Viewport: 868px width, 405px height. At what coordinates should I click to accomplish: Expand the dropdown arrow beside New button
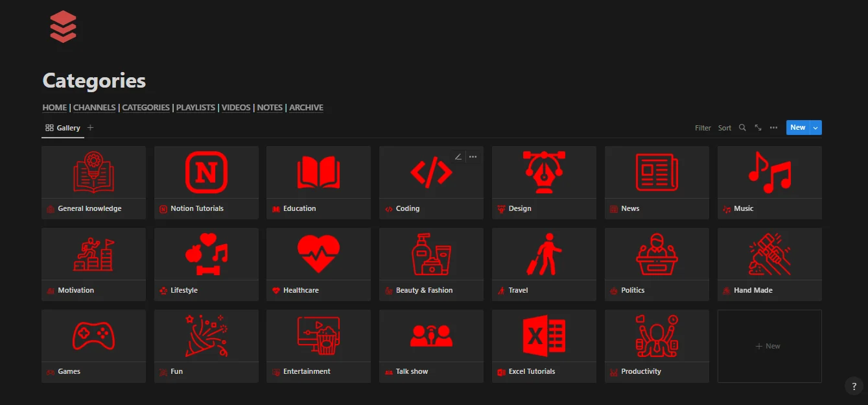point(815,128)
